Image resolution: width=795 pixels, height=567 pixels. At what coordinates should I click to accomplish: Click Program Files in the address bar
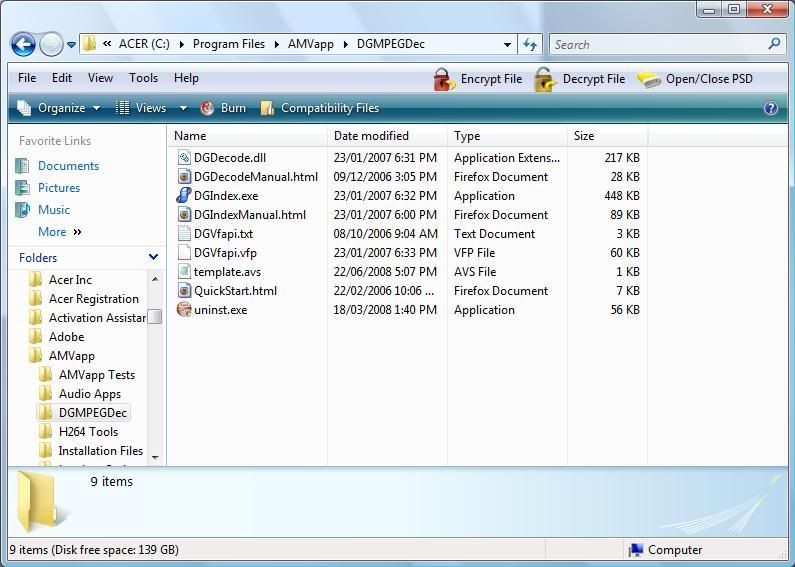[x=229, y=44]
